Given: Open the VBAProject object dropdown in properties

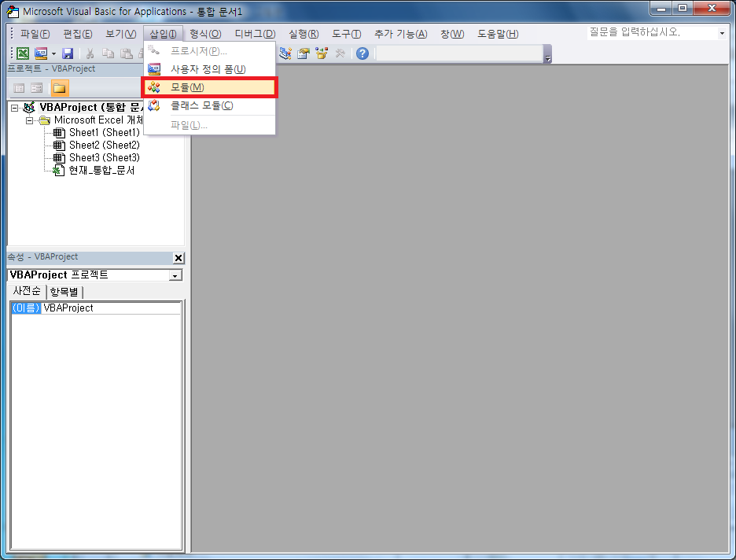Looking at the screenshot, I should [175, 275].
